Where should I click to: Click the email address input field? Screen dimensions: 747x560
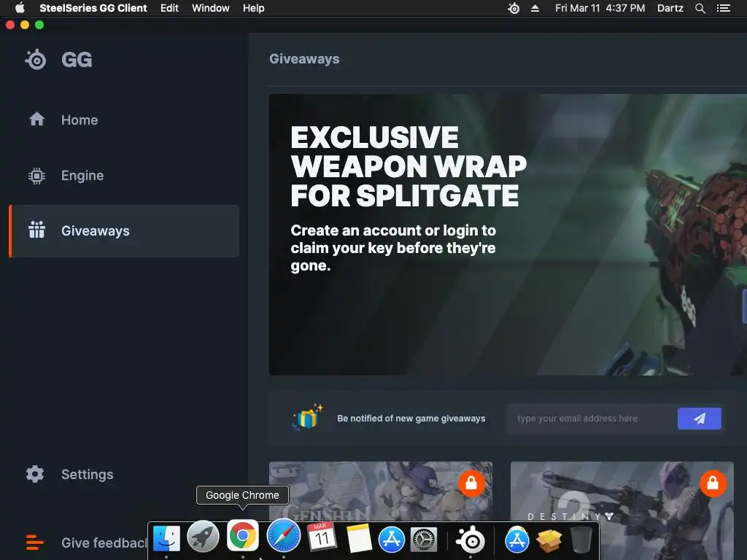pyautogui.click(x=592, y=419)
